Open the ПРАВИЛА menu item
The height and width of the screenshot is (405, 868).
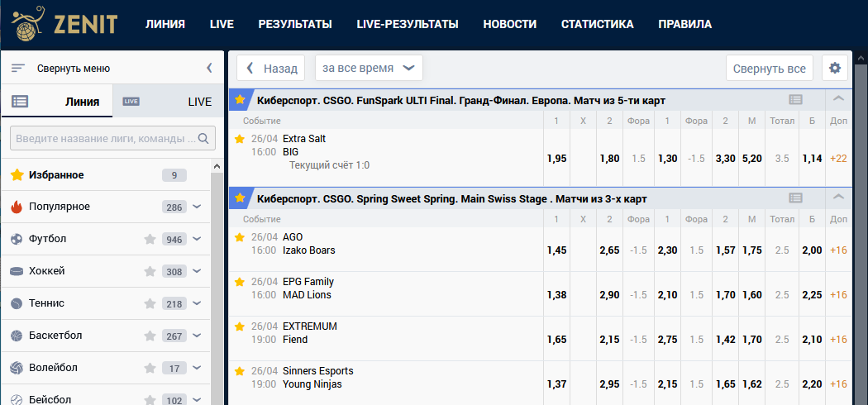pyautogui.click(x=684, y=24)
